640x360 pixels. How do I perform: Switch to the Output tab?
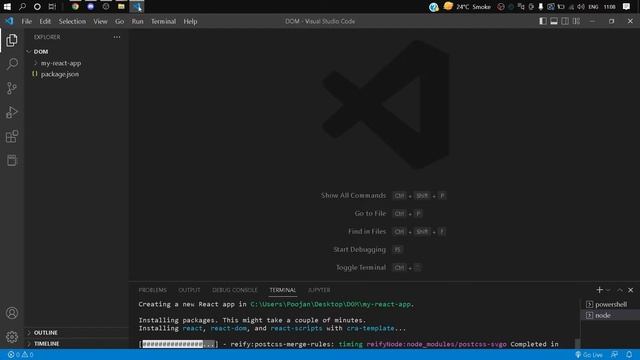point(189,290)
